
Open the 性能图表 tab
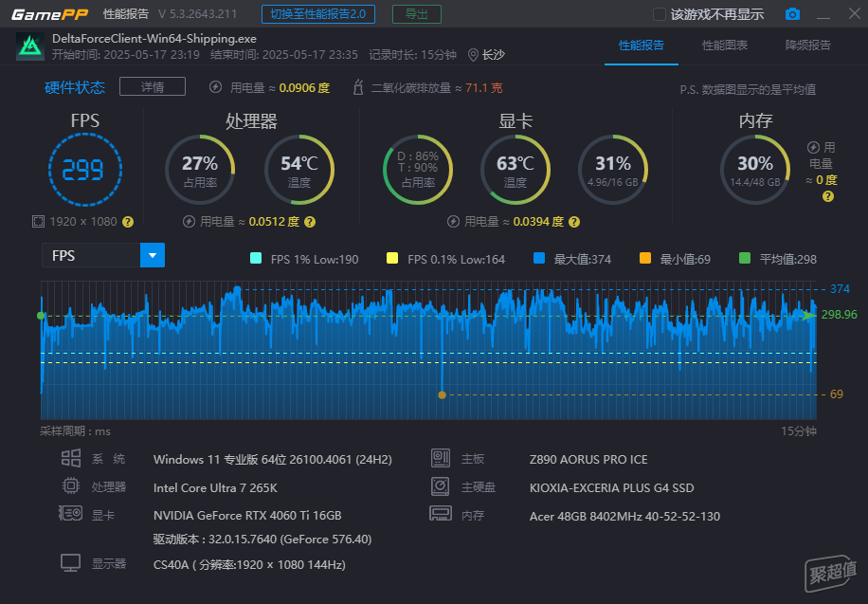[x=725, y=46]
